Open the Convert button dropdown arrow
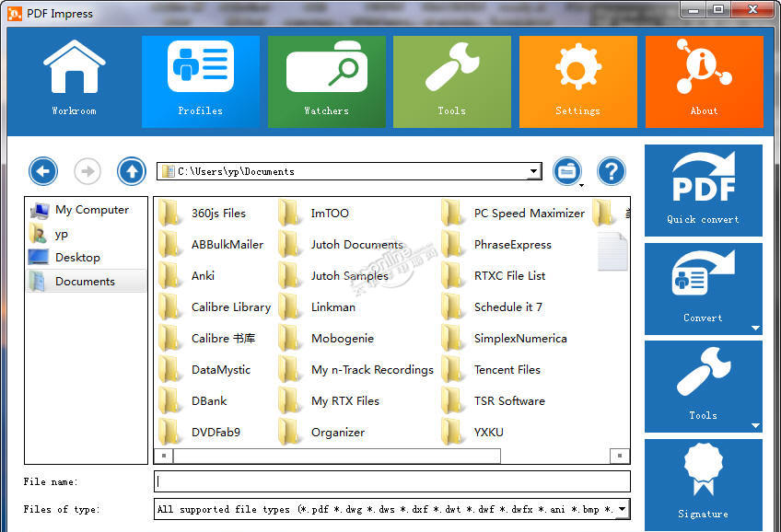 pyautogui.click(x=755, y=328)
